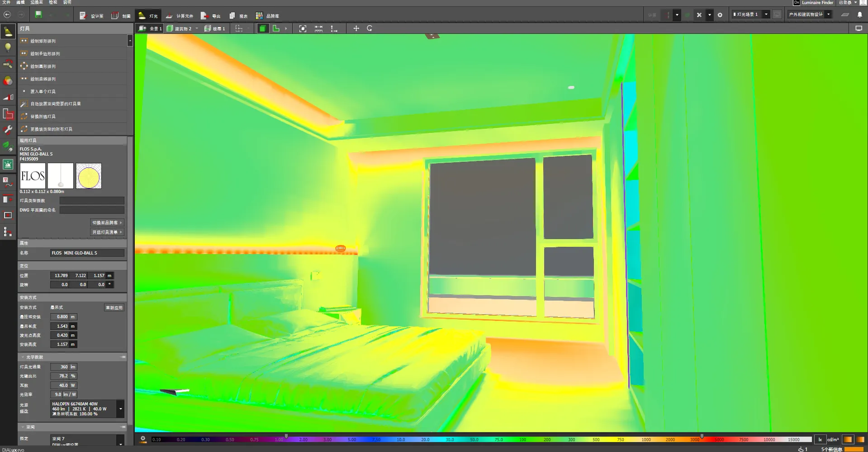The height and width of the screenshot is (452, 868).
Task: Open the maintenance wrench tool
Action: 8,130
